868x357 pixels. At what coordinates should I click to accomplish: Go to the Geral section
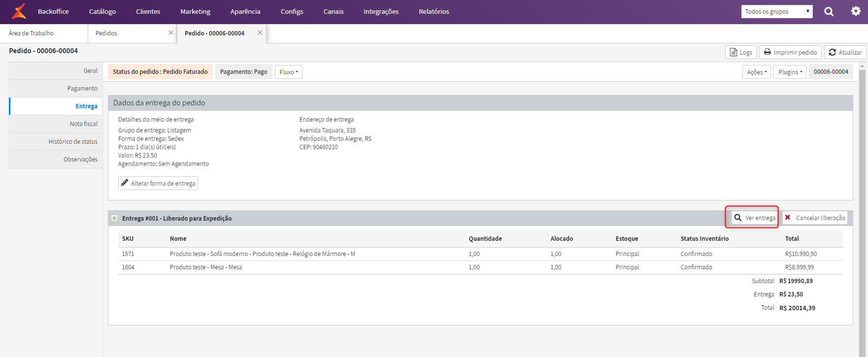[x=56, y=71]
